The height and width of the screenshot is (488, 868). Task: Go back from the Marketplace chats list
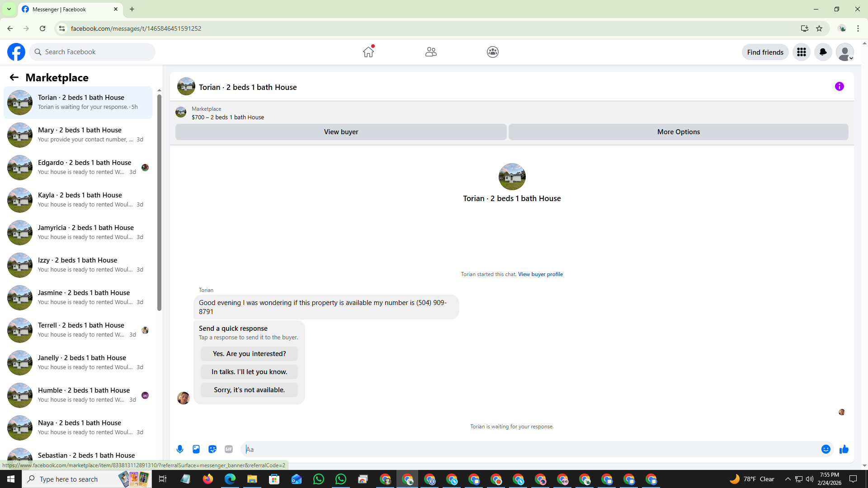click(x=14, y=78)
